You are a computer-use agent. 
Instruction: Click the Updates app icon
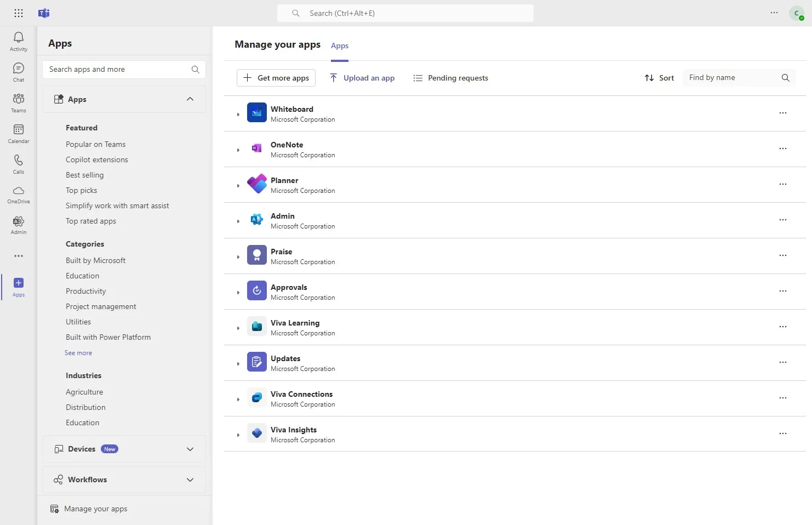pos(257,362)
